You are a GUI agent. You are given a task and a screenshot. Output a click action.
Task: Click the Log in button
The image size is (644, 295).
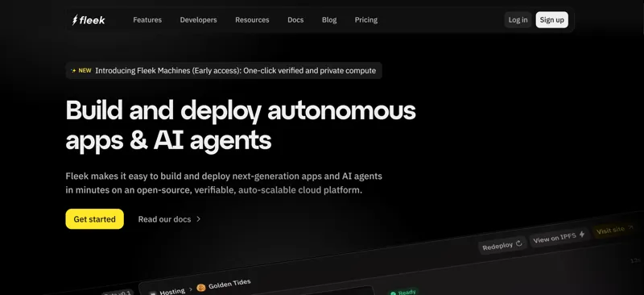click(x=518, y=20)
